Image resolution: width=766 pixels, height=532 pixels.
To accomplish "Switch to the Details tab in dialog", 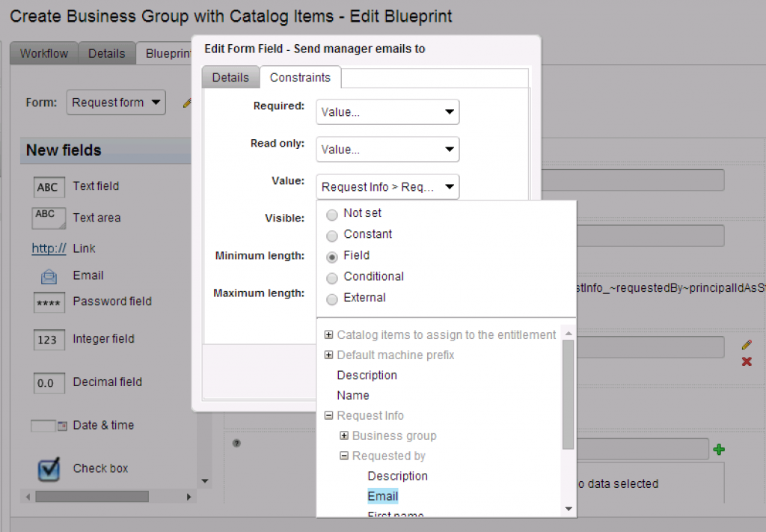I will tap(230, 78).
